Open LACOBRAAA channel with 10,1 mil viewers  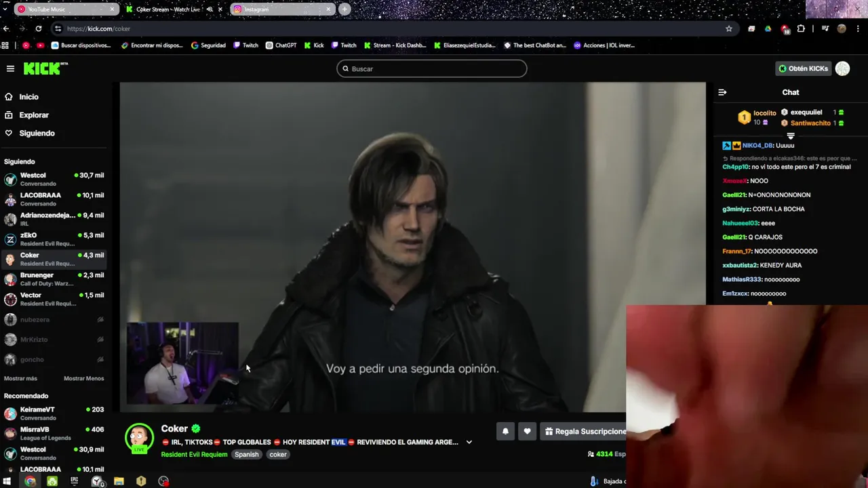pos(54,199)
